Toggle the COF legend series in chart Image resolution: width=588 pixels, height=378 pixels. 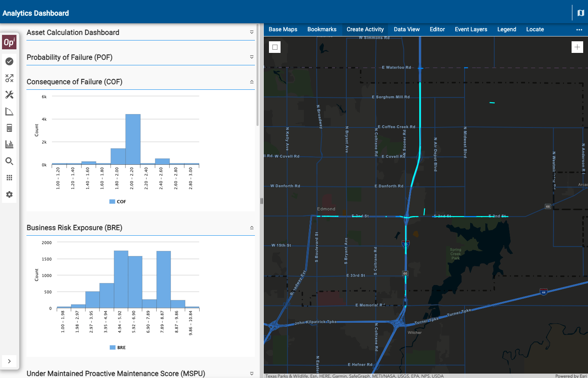click(x=118, y=202)
